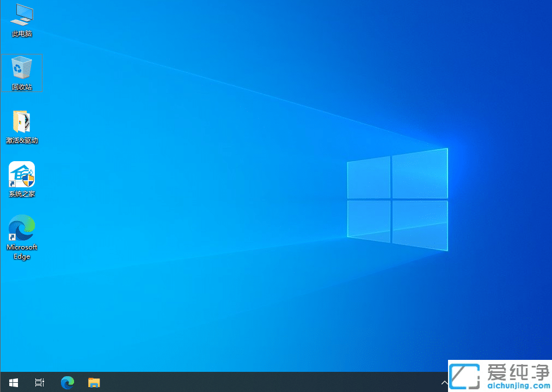The height and width of the screenshot is (392, 552).
Task: Click the empty middle area of the taskbar
Action: coord(245,383)
